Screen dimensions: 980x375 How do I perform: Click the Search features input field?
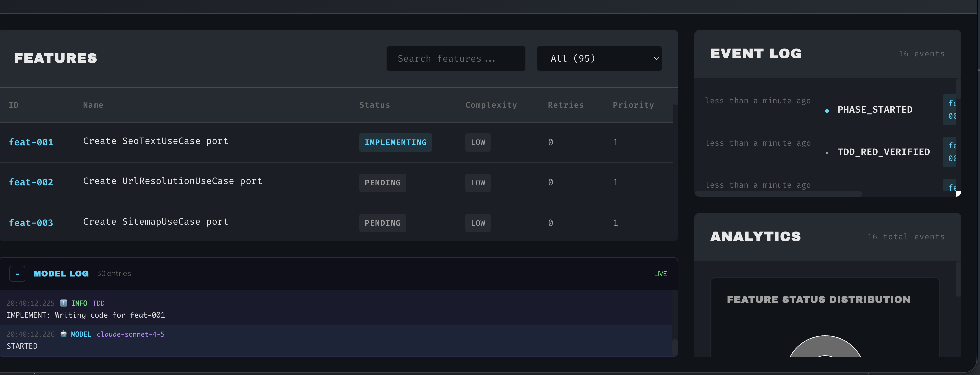click(x=456, y=59)
